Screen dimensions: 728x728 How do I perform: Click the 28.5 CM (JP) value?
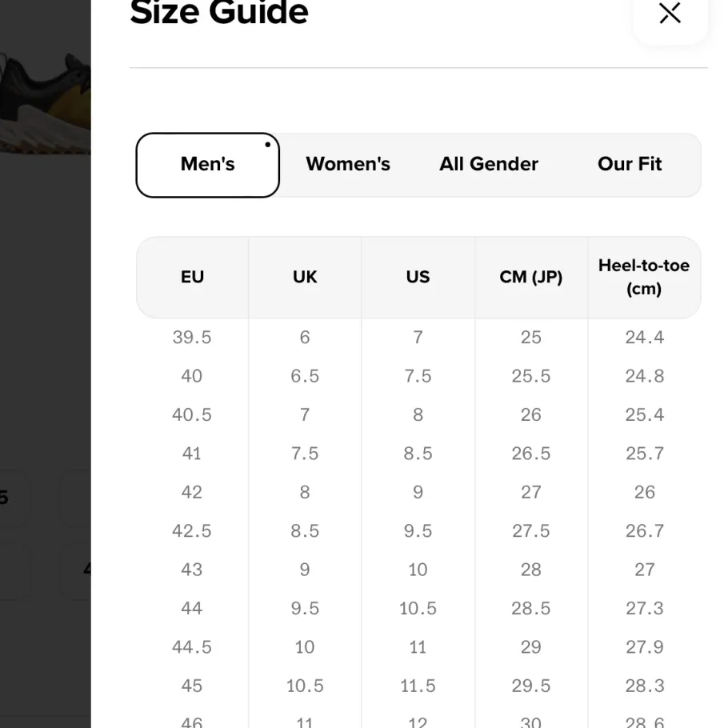531,608
